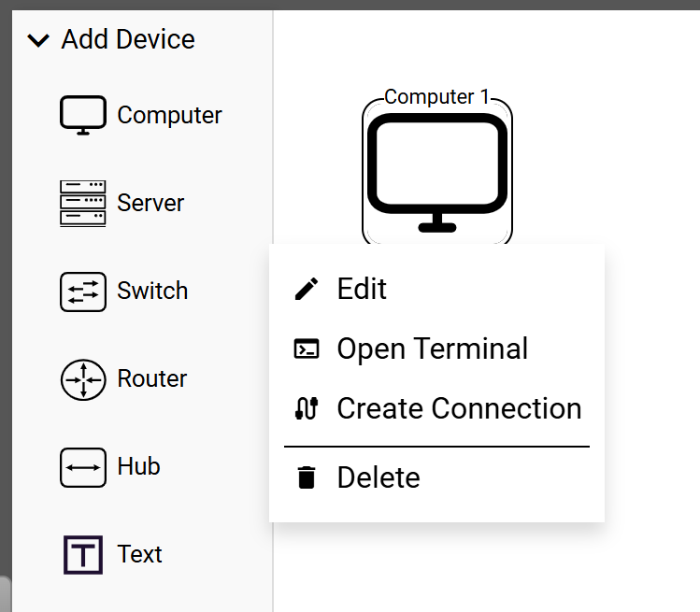
Task: Collapse the Add Device section chevron
Action: point(38,40)
